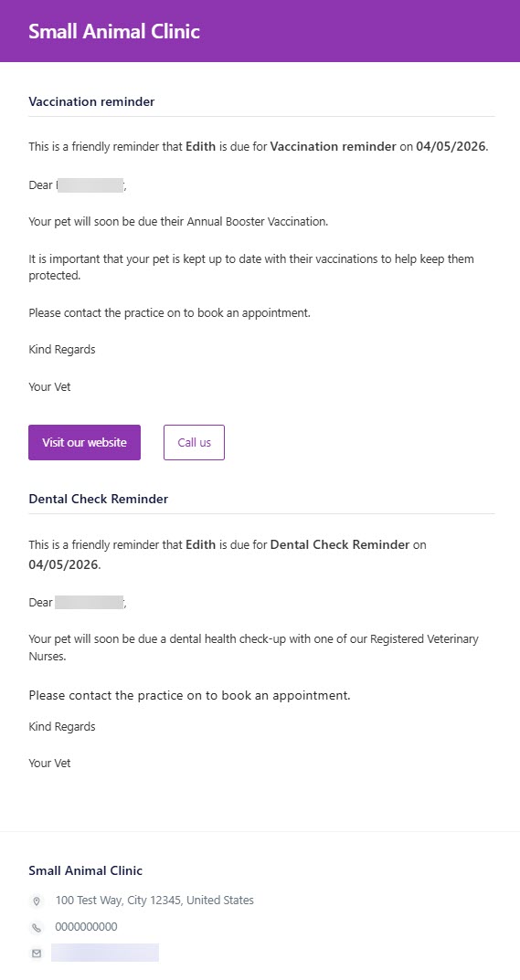The height and width of the screenshot is (980, 520).
Task: Click the Small Animal Clinic header title
Action: pos(114,31)
